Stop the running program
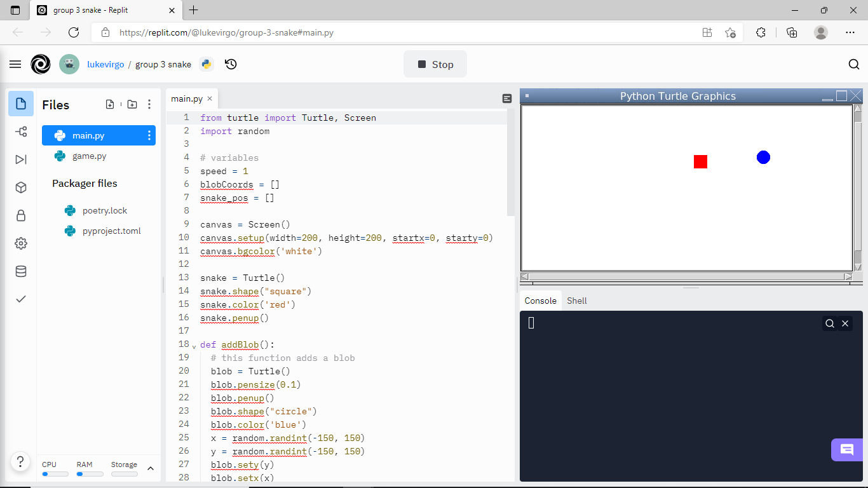This screenshot has height=488, width=868. coord(435,64)
